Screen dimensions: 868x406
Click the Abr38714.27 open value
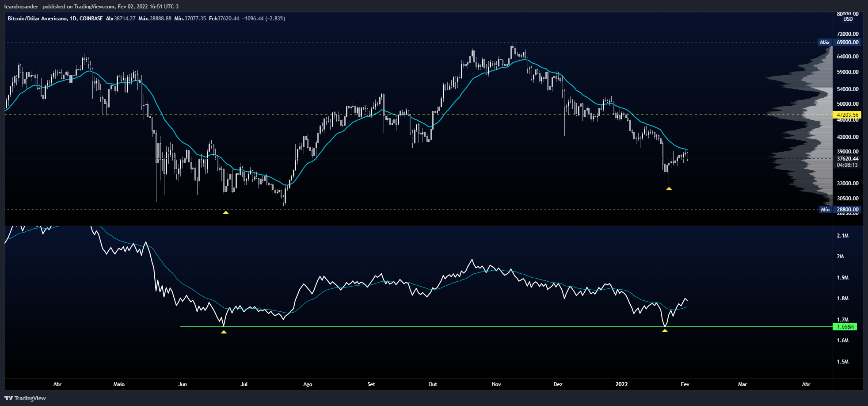[121, 19]
